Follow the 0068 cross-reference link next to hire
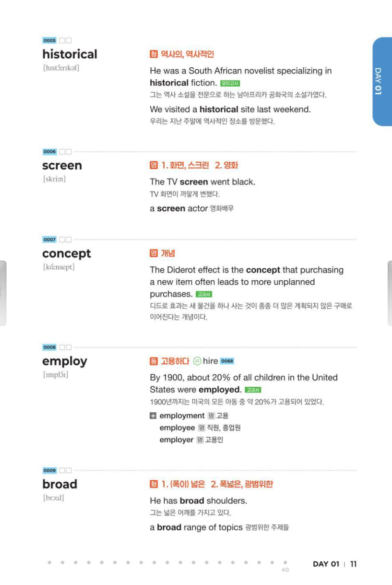The width and height of the screenshot is (392, 585). [x=227, y=361]
